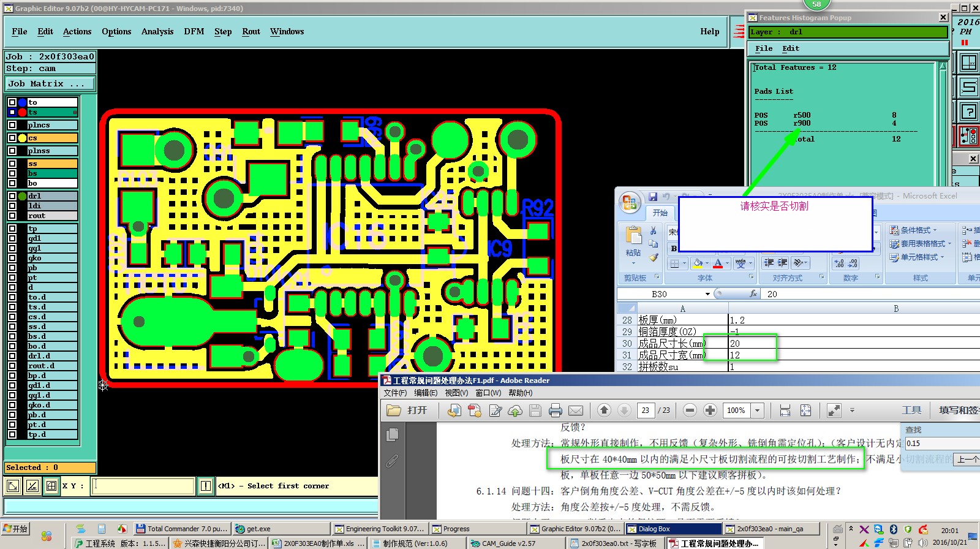Expand the Excel 条件格式 dropdown
Screen dimensions: 980x549
(x=935, y=230)
